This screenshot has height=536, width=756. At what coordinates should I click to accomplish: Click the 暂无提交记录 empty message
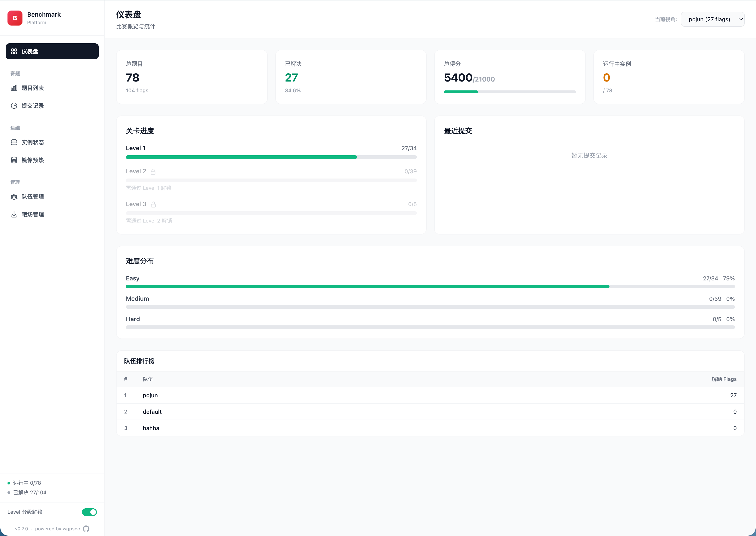tap(589, 156)
